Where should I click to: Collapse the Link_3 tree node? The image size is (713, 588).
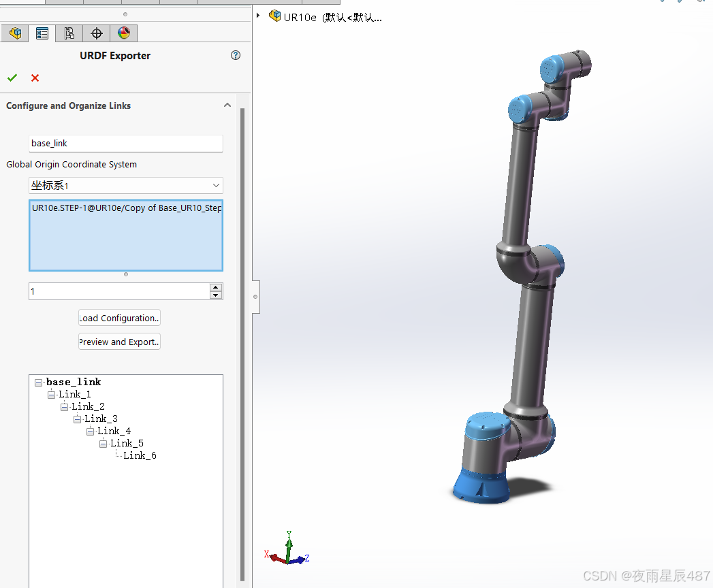78,419
